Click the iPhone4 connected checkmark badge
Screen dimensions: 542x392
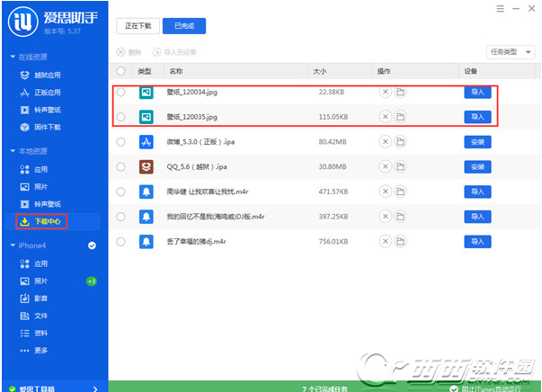coord(92,245)
